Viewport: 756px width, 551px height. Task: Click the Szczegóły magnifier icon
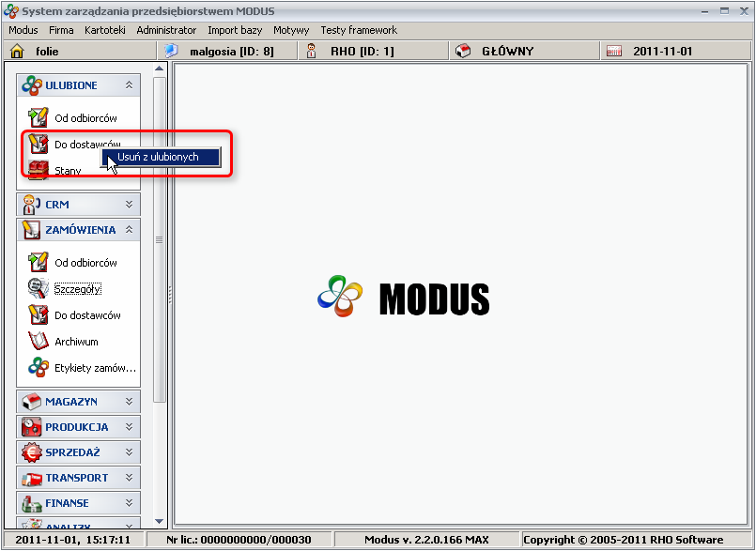pyautogui.click(x=38, y=288)
